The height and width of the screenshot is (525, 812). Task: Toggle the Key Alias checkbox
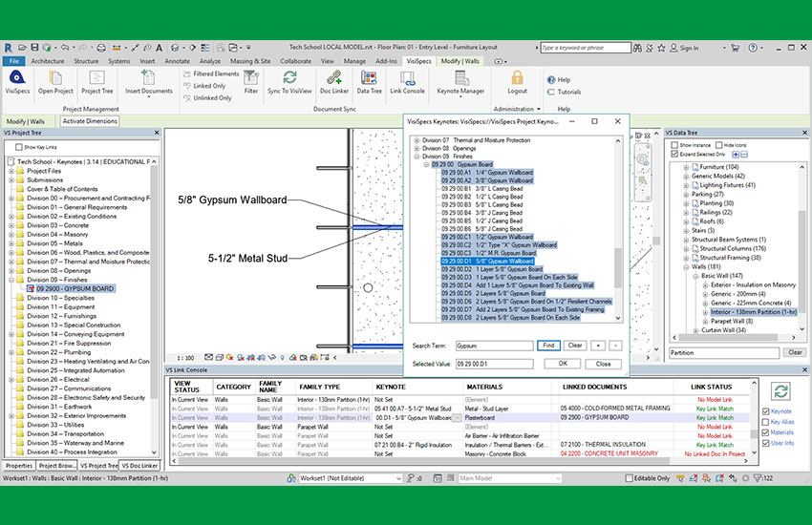tap(765, 421)
